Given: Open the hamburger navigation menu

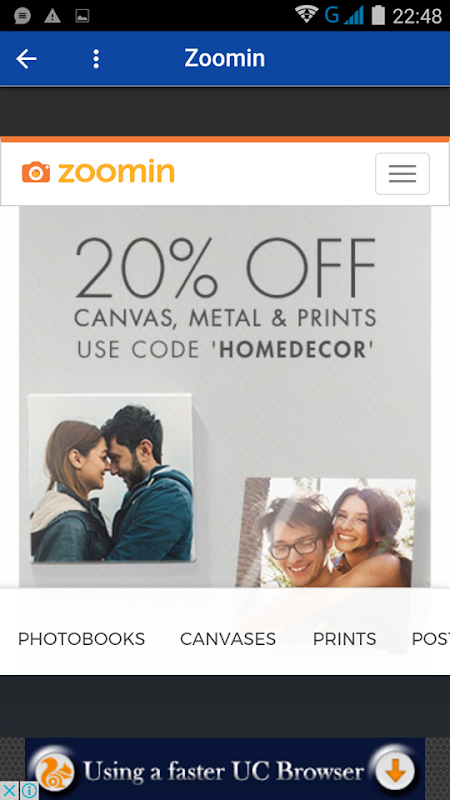Looking at the screenshot, I should (402, 173).
